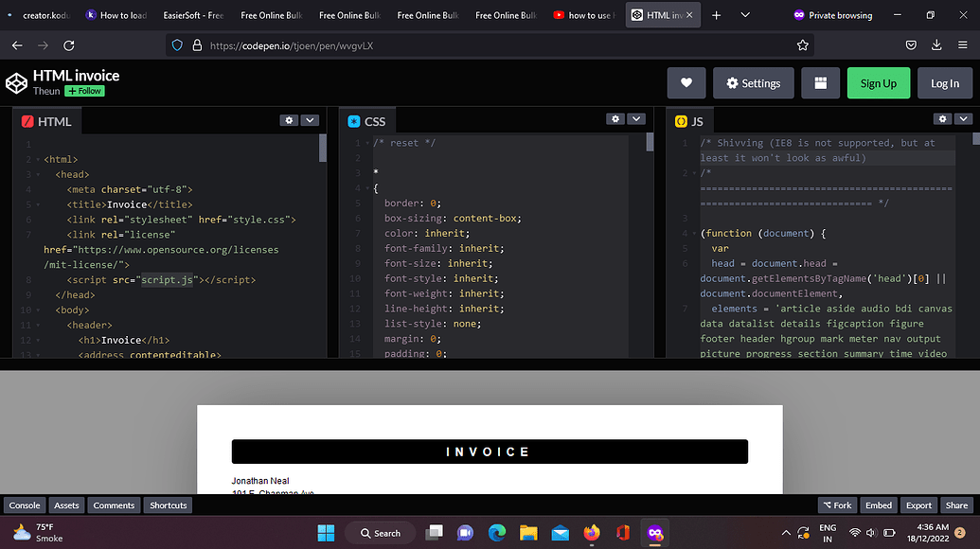This screenshot has width=980, height=549.
Task: Collapse the html tag fold on line 2
Action: pos(38,160)
